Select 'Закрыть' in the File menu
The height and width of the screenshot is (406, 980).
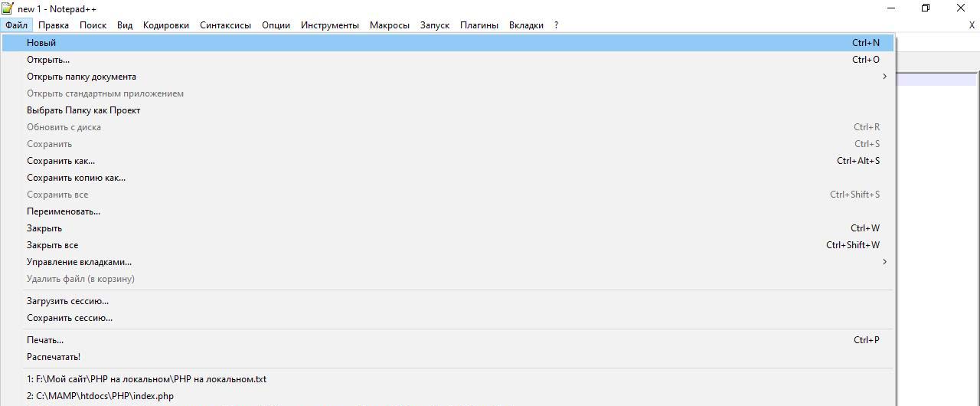[x=44, y=228]
